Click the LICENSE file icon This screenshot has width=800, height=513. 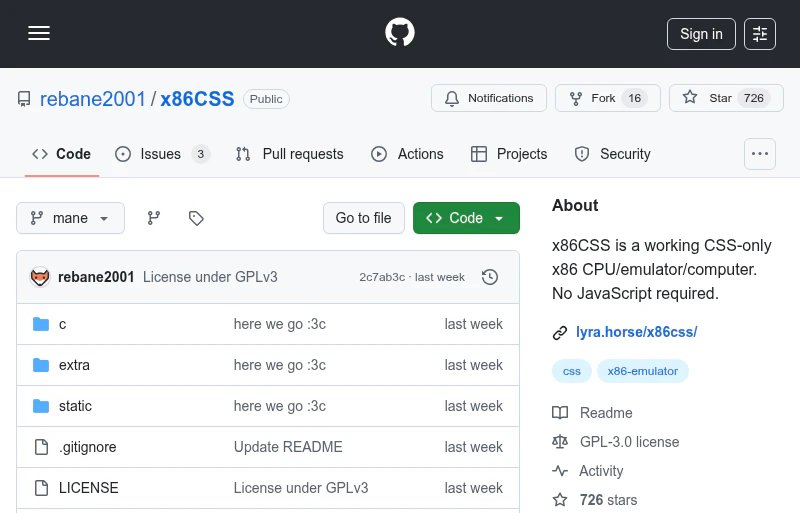pos(41,487)
